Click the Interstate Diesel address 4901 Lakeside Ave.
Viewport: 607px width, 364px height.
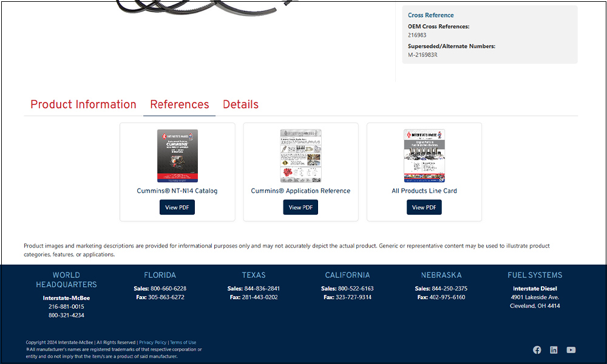[535, 297]
